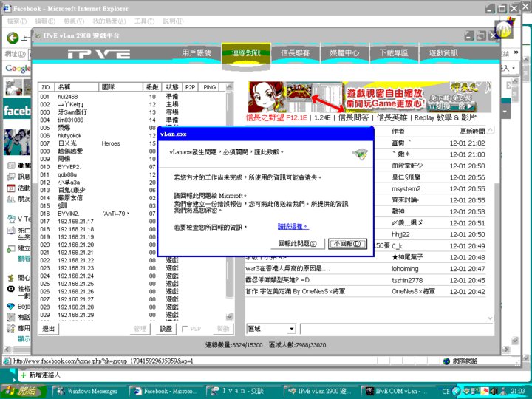Open the 工具 menu in Internet Explorer
Screen dimensions: 532x399
[144, 21]
